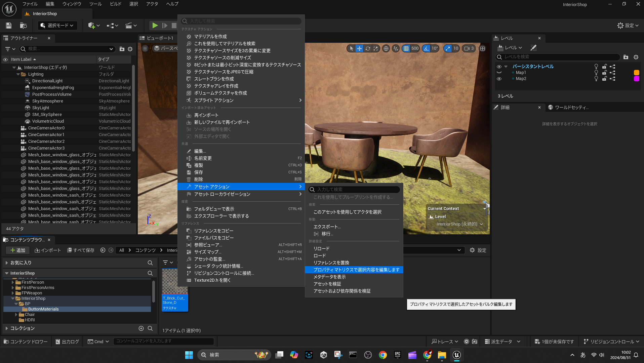Open the Outliner settings gear icon
The width and height of the screenshot is (644, 363).
pyautogui.click(x=130, y=49)
